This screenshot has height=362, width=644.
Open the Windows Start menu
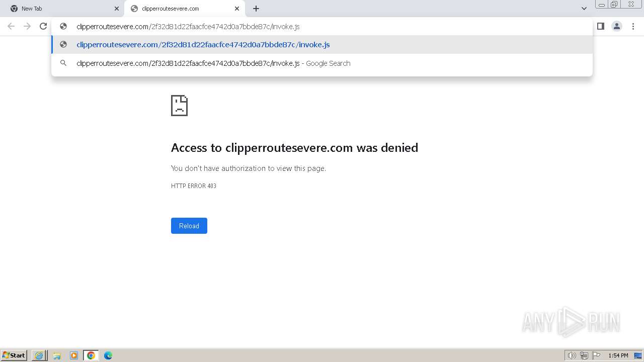tap(14, 355)
